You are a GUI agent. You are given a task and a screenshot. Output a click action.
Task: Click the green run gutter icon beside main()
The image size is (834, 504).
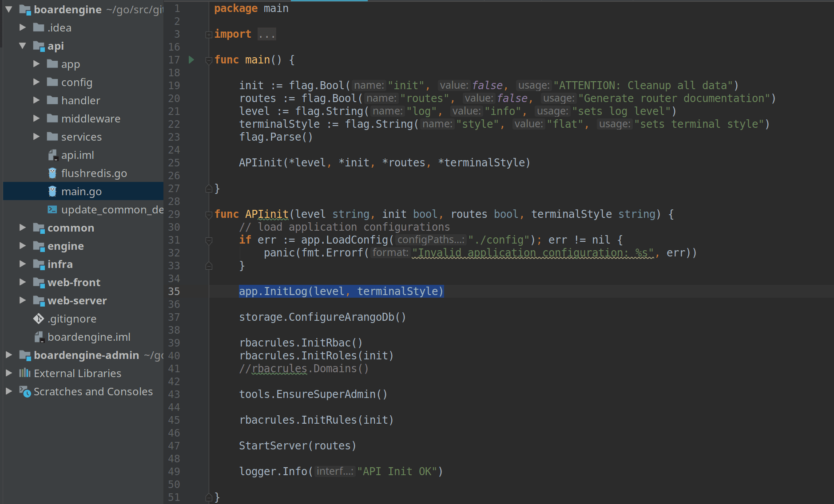[x=191, y=59]
